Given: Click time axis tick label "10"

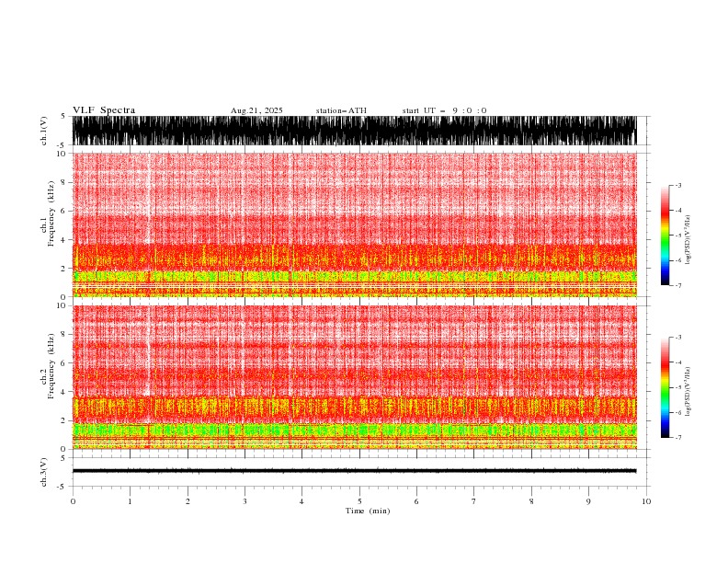Looking at the screenshot, I should [646, 501].
